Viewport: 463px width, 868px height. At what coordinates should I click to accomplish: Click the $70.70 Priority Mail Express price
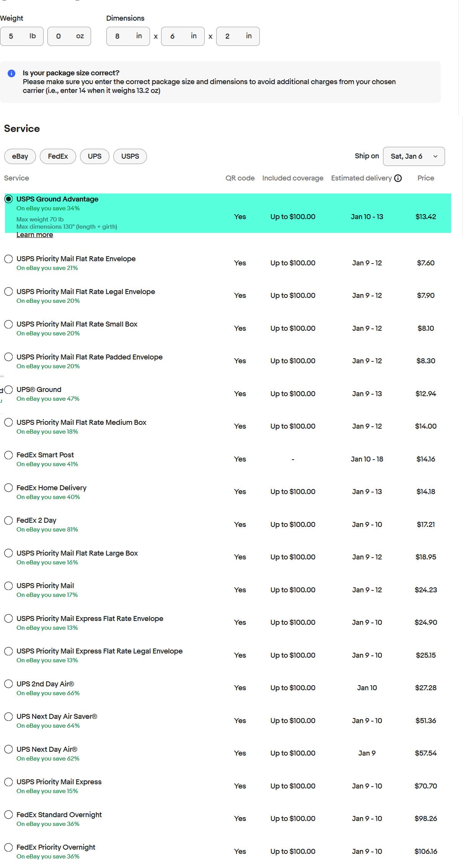[x=426, y=786]
